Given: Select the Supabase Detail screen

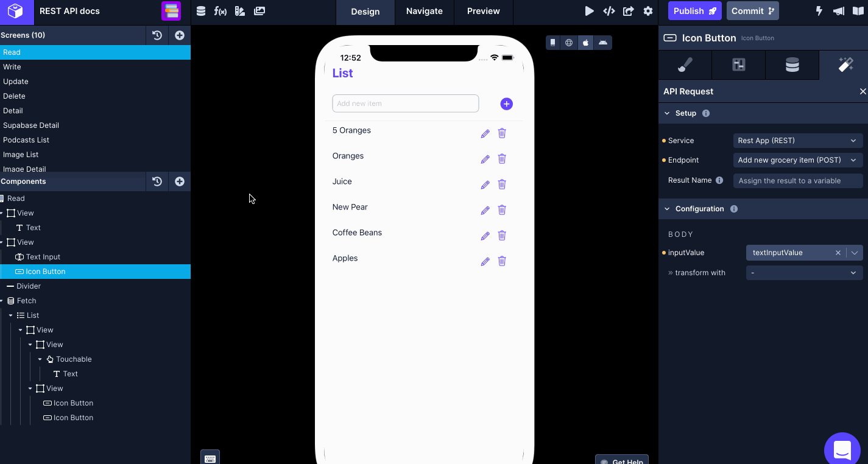Looking at the screenshot, I should point(95,125).
